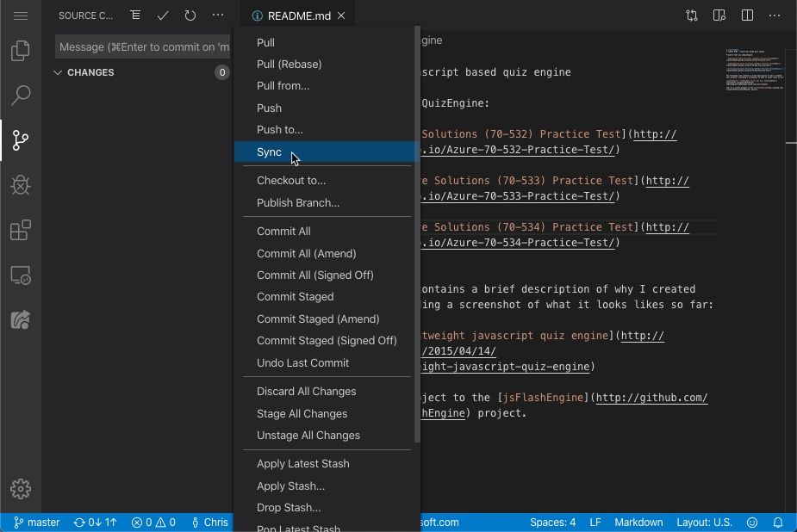Click the errors and warnings status item
Screen dimensions: 797x532
point(153,523)
